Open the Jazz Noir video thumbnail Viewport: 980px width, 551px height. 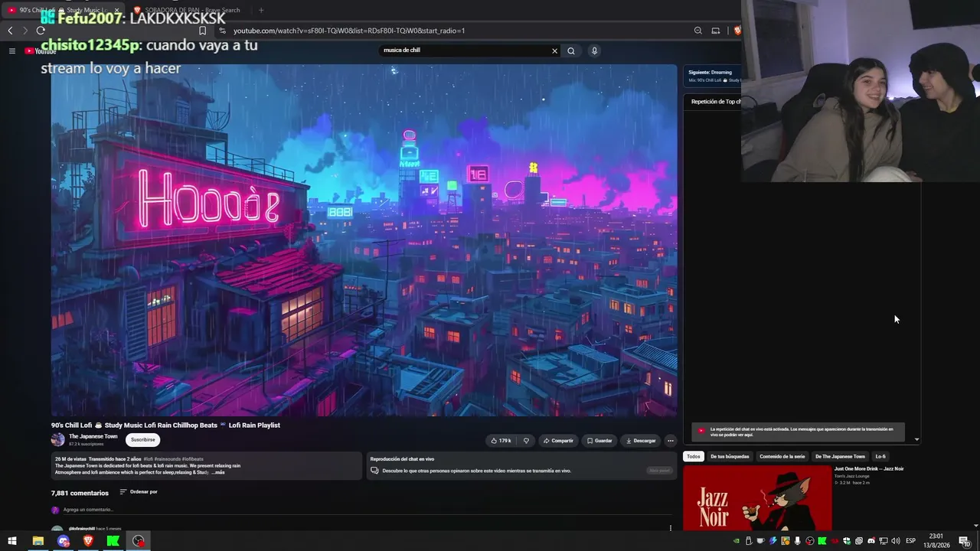(757, 497)
